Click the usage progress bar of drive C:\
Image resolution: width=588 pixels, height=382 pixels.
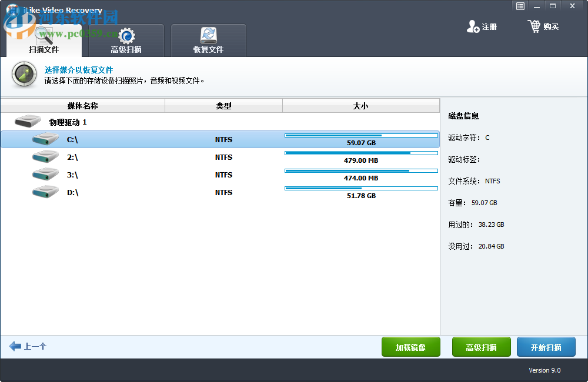tap(361, 135)
